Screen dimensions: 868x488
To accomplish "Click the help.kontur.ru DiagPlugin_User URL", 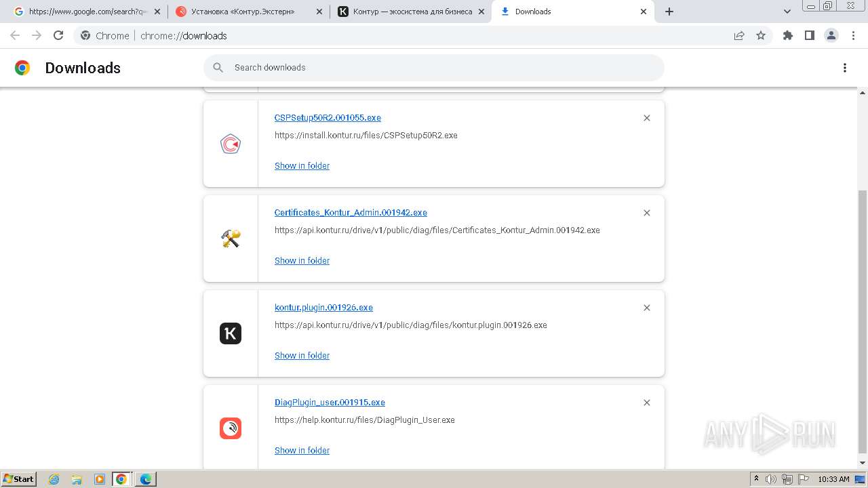I will pyautogui.click(x=365, y=420).
